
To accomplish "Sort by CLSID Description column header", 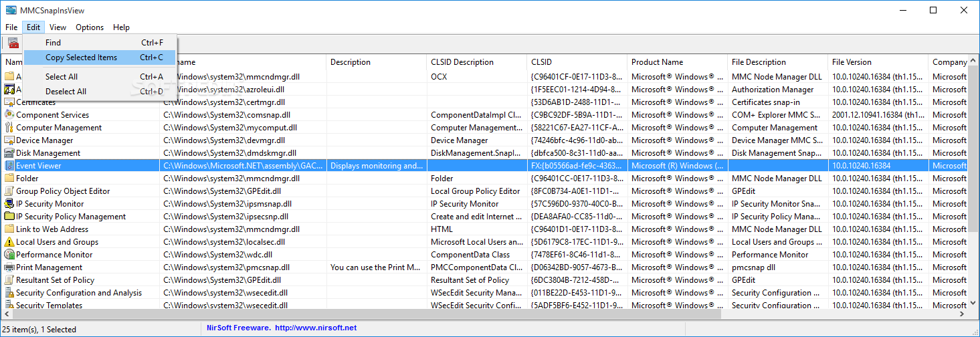I will point(477,62).
